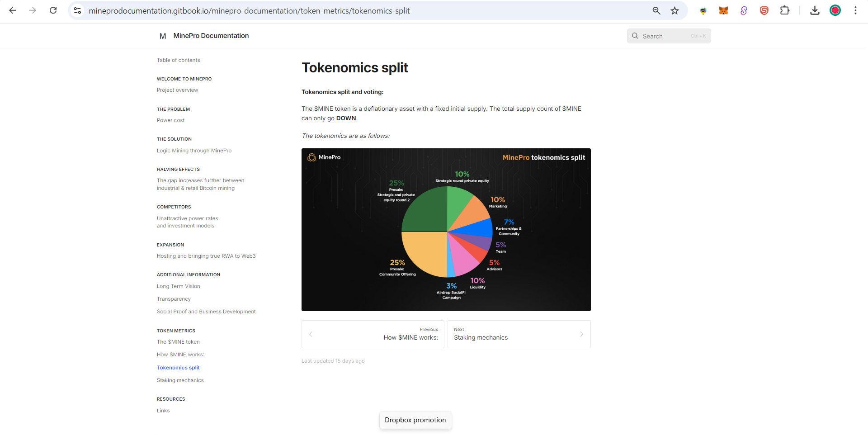Screen dimensions: 868x435
Task: Click the THE SOLUTION section header
Action: (174, 139)
